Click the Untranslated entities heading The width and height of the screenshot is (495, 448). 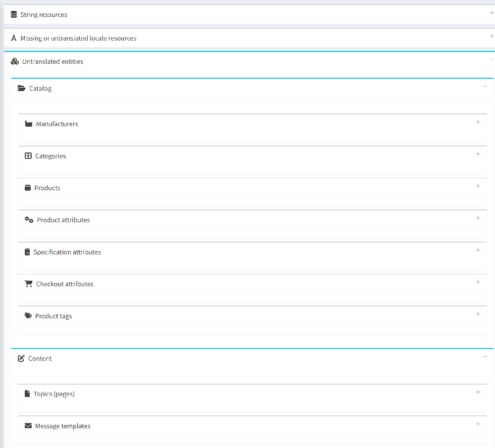click(x=52, y=61)
